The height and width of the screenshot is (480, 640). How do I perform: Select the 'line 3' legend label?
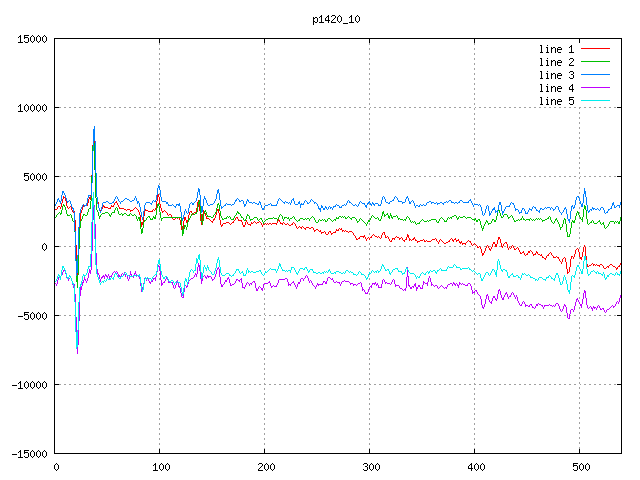[557, 75]
